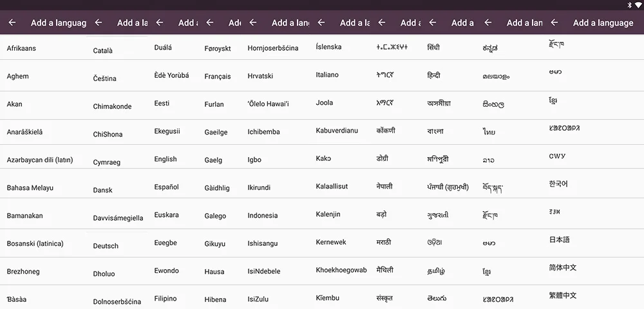Click the Wi-Fi status icon
This screenshot has height=309, width=644.
[x=638, y=5]
